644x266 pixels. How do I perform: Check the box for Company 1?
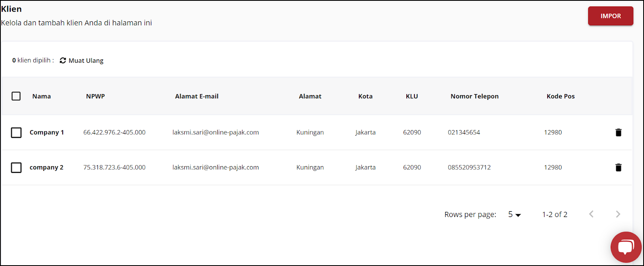click(x=16, y=132)
